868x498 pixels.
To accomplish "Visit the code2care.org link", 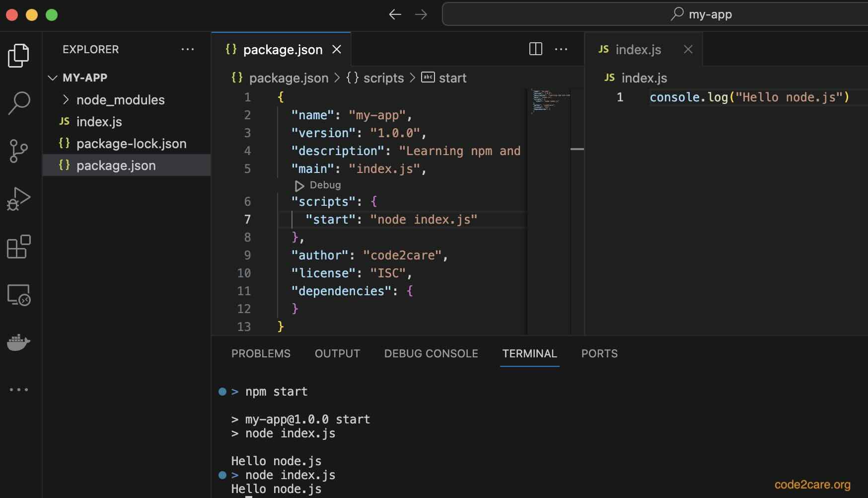I will click(x=811, y=485).
